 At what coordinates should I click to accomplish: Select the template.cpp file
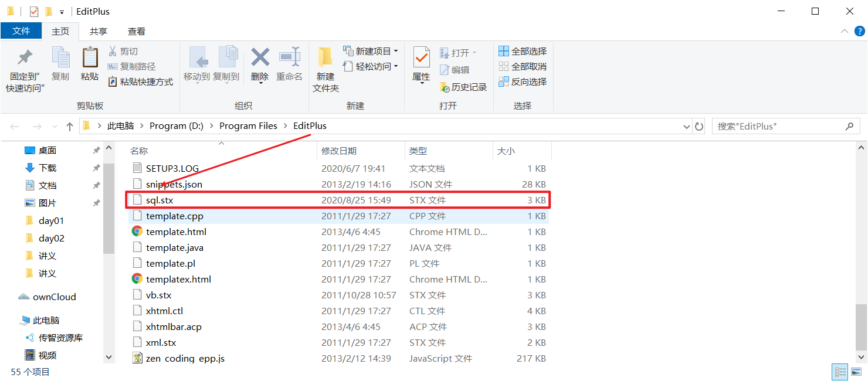(x=338, y=216)
